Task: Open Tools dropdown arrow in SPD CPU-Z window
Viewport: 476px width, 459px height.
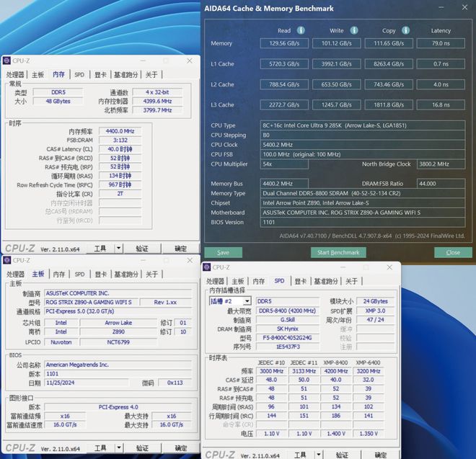Action: point(319,455)
